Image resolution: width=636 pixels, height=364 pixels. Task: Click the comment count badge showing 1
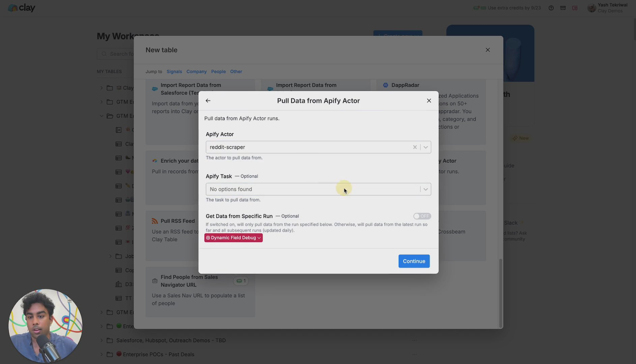pos(241,281)
